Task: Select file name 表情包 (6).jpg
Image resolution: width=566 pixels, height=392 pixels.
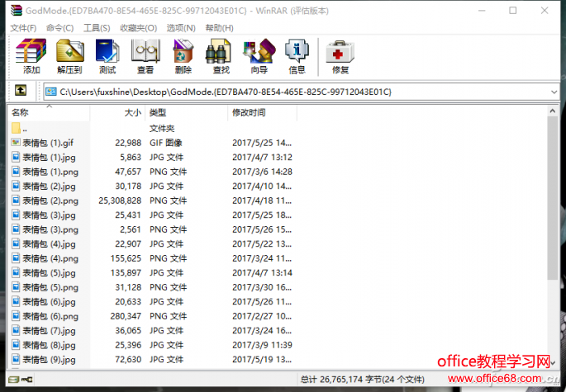Action: tap(49, 302)
